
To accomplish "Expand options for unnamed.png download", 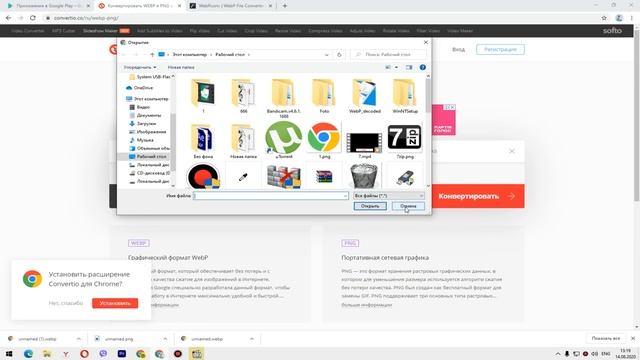I will 165,339.
